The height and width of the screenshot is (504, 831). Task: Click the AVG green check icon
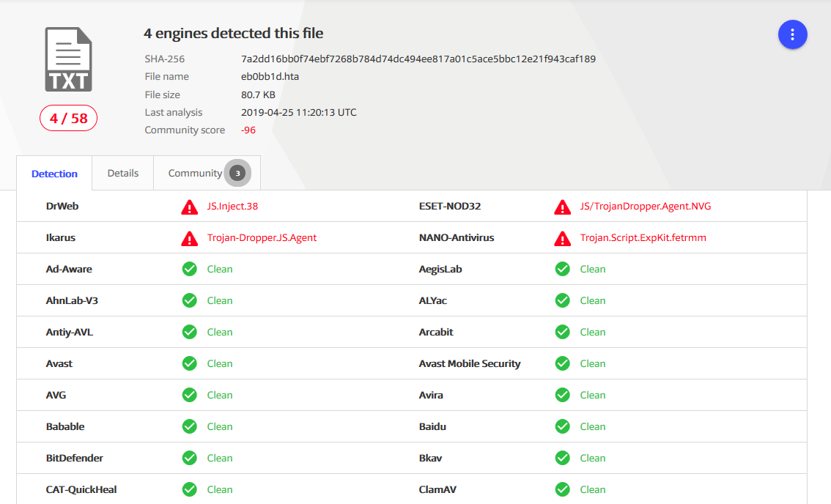click(189, 395)
